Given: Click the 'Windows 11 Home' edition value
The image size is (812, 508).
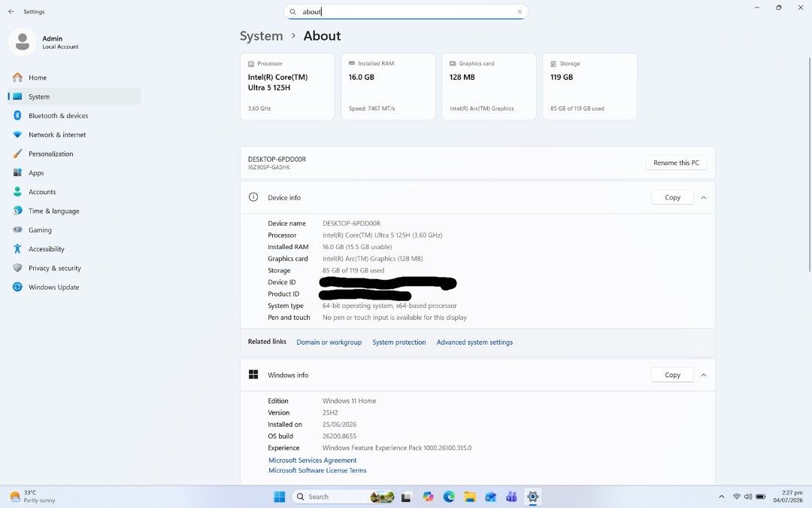Looking at the screenshot, I should (349, 400).
